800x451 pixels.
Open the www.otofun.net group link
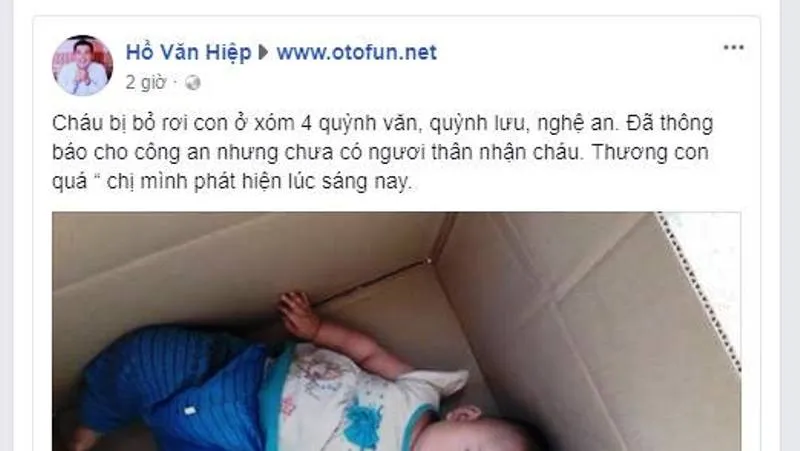coord(356,53)
